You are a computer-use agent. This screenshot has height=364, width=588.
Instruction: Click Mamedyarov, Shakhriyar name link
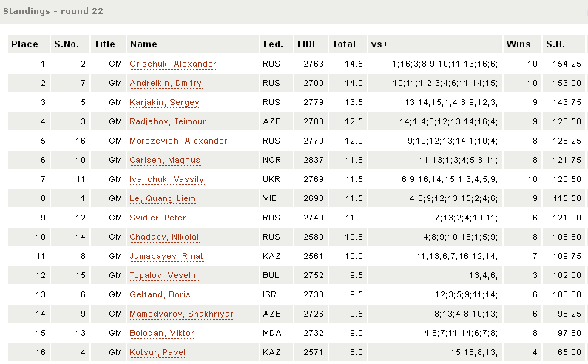coord(181,314)
